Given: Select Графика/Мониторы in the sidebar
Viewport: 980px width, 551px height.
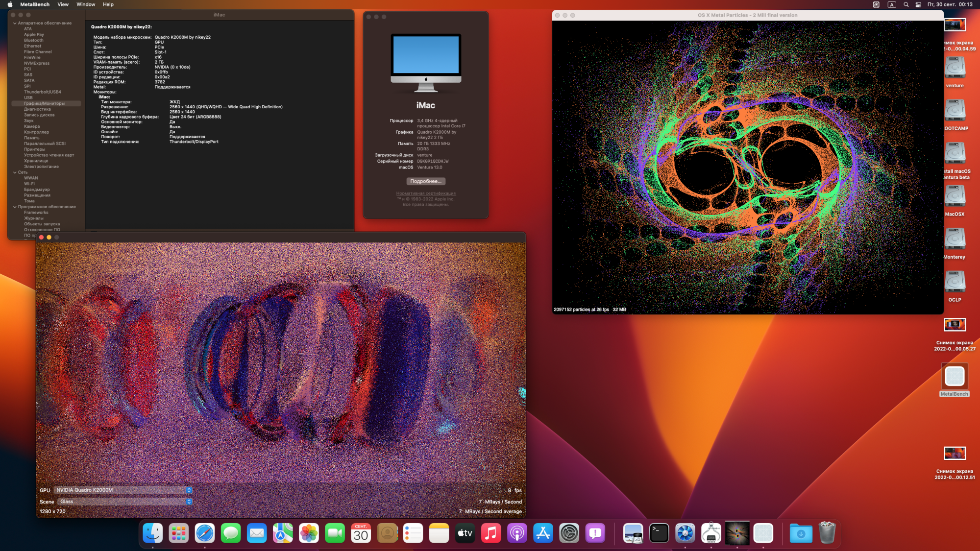Looking at the screenshot, I should click(44, 103).
